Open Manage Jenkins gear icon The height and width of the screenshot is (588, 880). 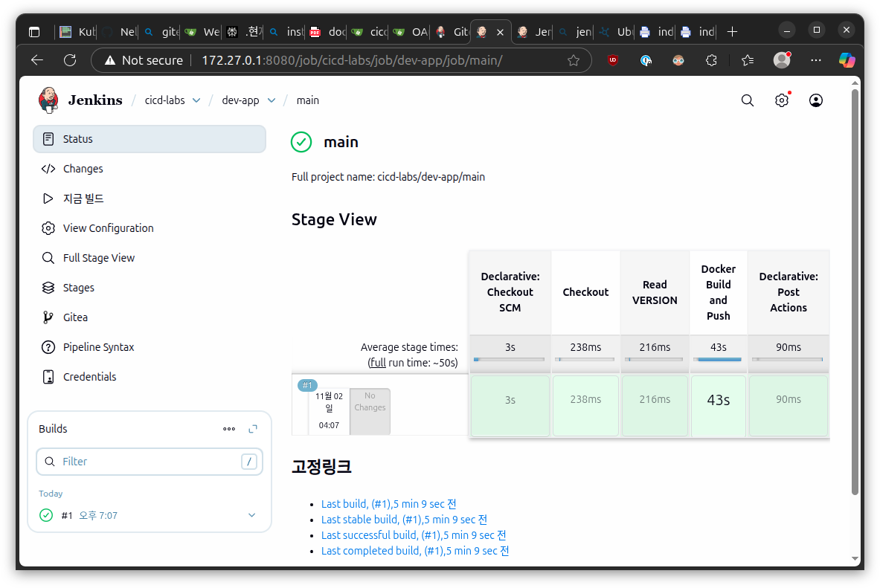click(781, 100)
